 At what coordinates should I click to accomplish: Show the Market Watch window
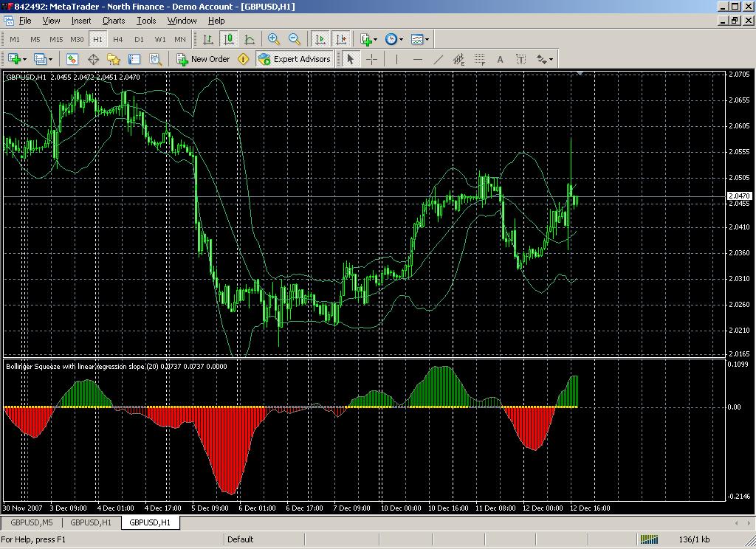click(x=72, y=59)
